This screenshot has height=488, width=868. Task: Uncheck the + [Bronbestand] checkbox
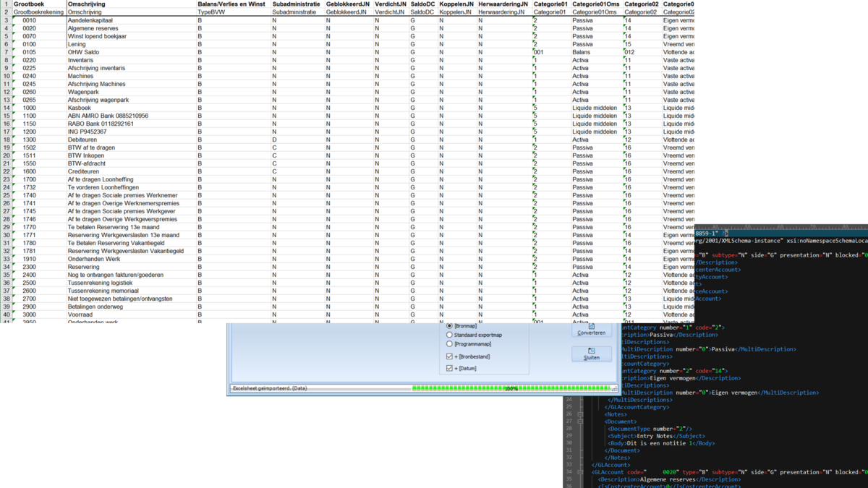pyautogui.click(x=448, y=355)
